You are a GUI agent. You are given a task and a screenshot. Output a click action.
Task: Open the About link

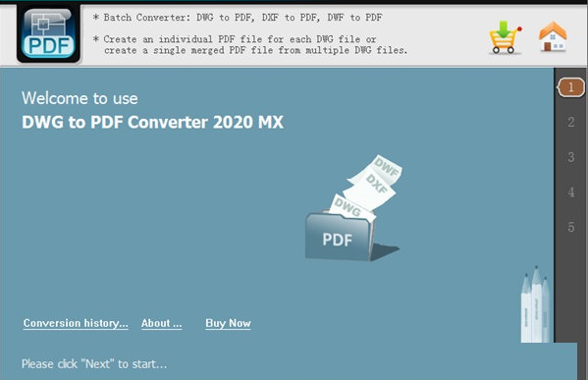162,323
